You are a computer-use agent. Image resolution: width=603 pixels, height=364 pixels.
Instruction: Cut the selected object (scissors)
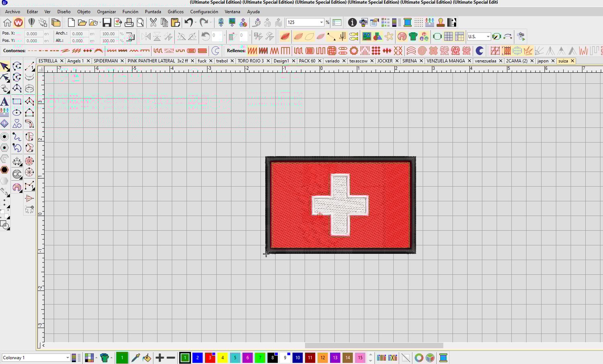click(x=153, y=22)
